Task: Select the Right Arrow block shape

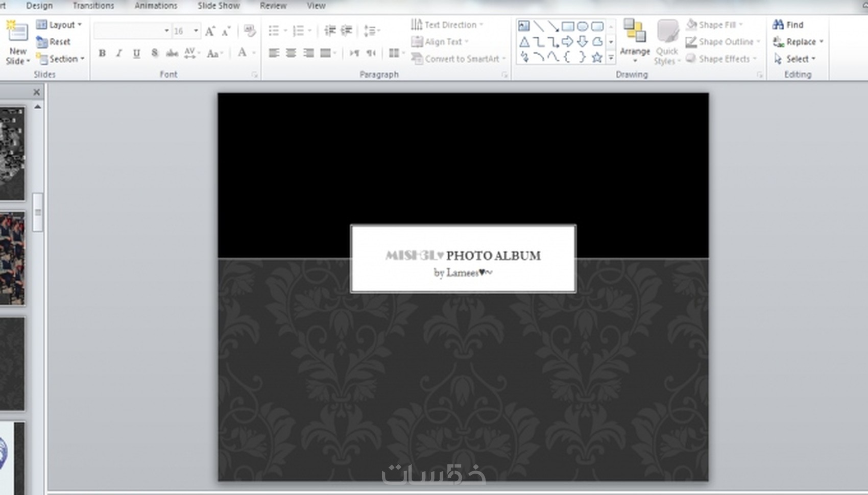Action: tap(568, 42)
